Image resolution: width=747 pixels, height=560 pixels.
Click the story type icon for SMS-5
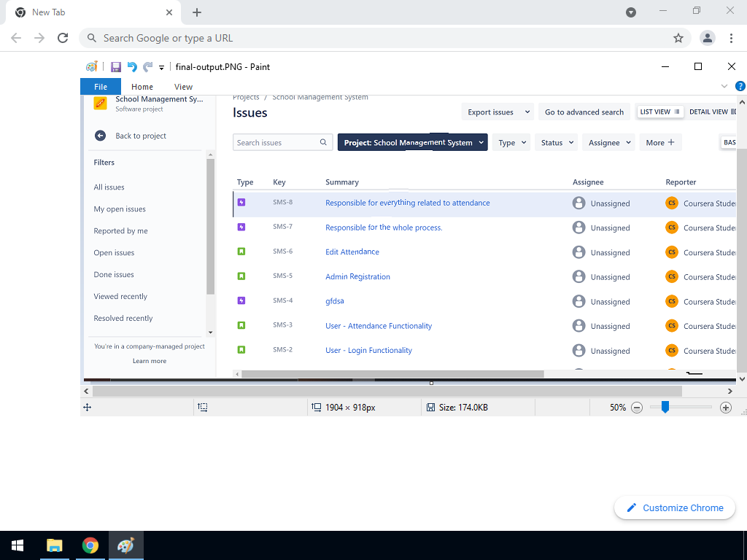click(x=241, y=276)
